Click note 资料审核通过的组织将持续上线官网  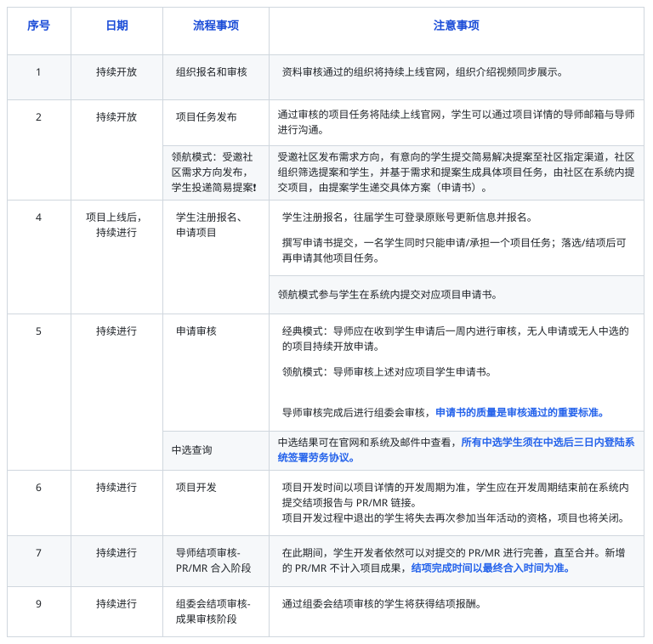tap(423, 72)
